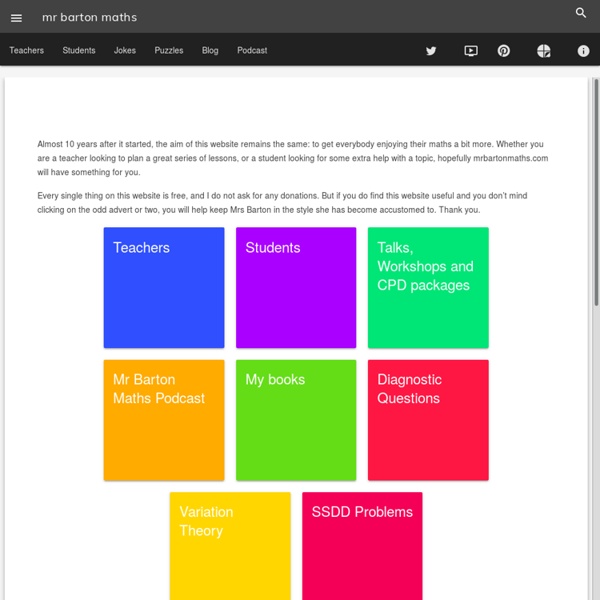Click the info circle icon
This screenshot has width=600, height=600.
[583, 51]
